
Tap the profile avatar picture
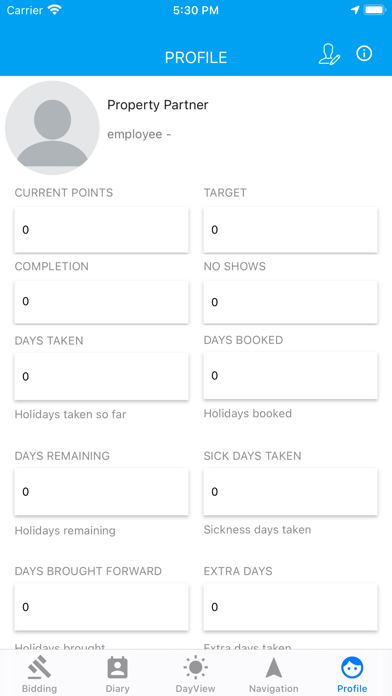point(52,128)
